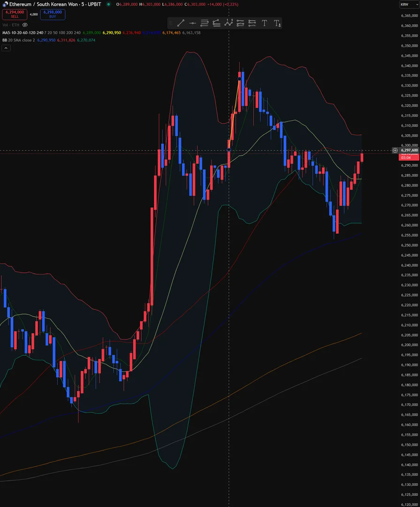Click the 6,294,000 SELL button
The height and width of the screenshot is (507, 420).
[x=15, y=14]
